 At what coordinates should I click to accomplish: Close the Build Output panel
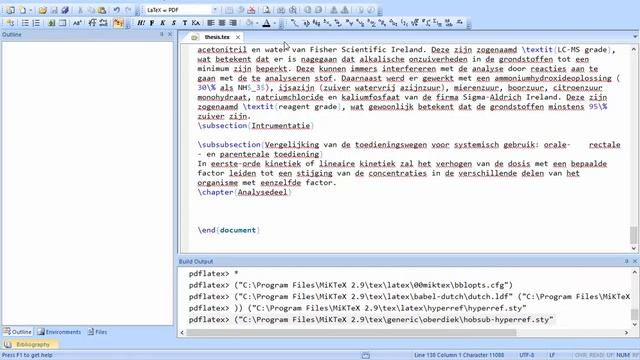coord(635,261)
